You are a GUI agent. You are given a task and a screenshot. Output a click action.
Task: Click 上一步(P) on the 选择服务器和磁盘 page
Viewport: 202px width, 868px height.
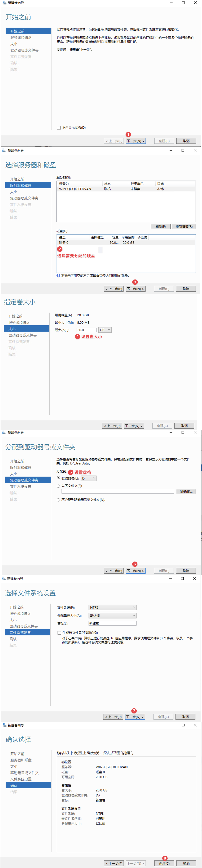tap(113, 289)
